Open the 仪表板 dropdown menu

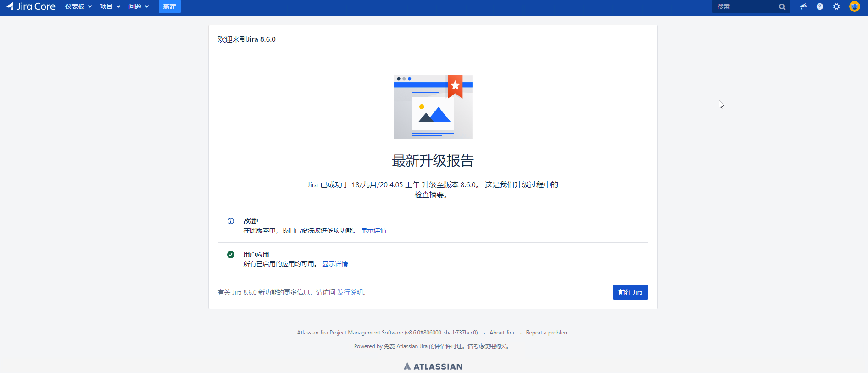pos(78,6)
